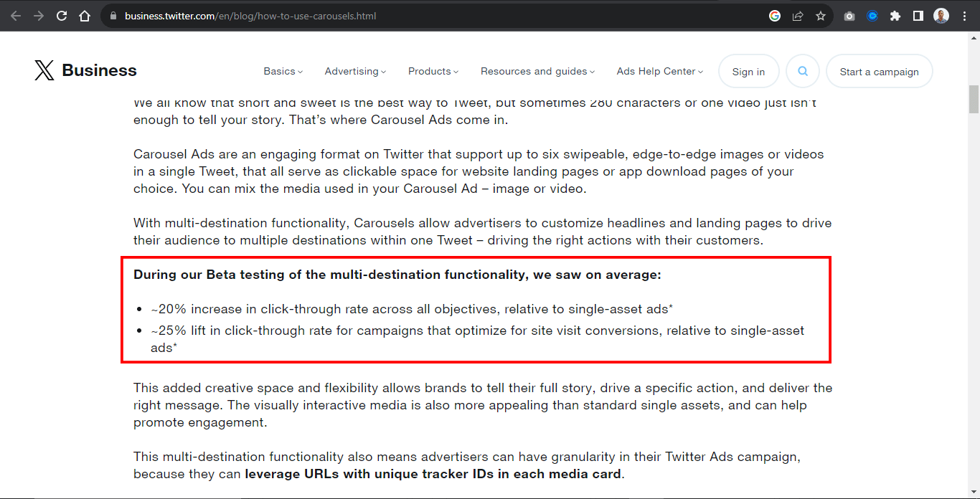Click the X Business logo
The height and width of the screenshot is (499, 980).
click(85, 70)
